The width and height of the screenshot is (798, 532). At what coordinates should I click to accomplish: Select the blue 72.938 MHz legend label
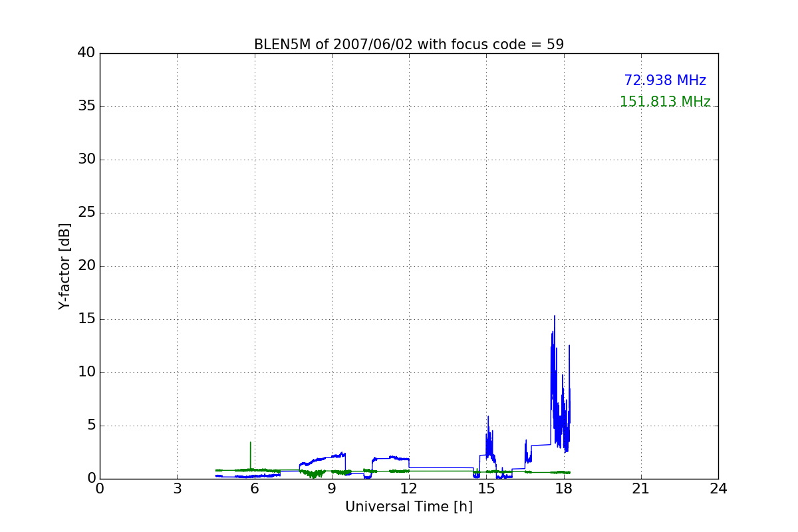[x=665, y=80]
